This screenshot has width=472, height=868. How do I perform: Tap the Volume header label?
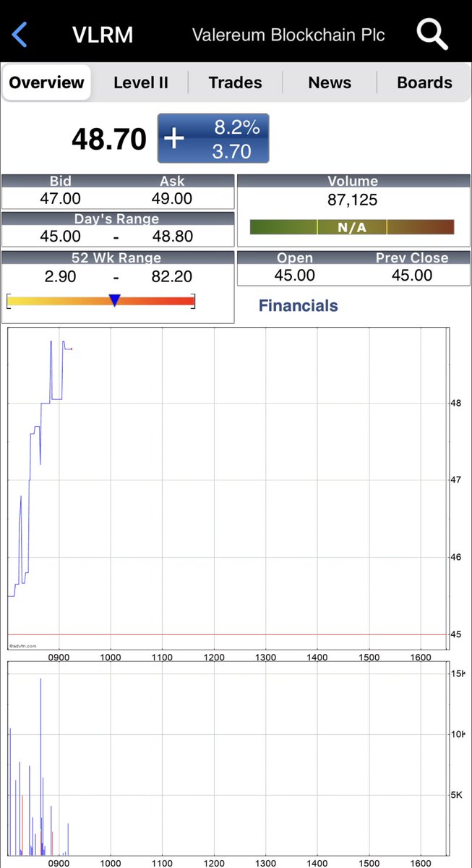pyautogui.click(x=353, y=181)
